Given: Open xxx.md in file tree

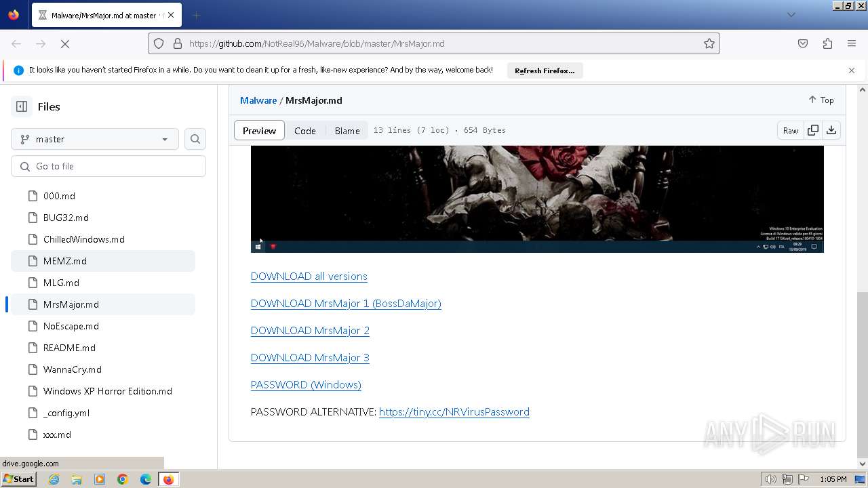Looking at the screenshot, I should click(x=103, y=434).
